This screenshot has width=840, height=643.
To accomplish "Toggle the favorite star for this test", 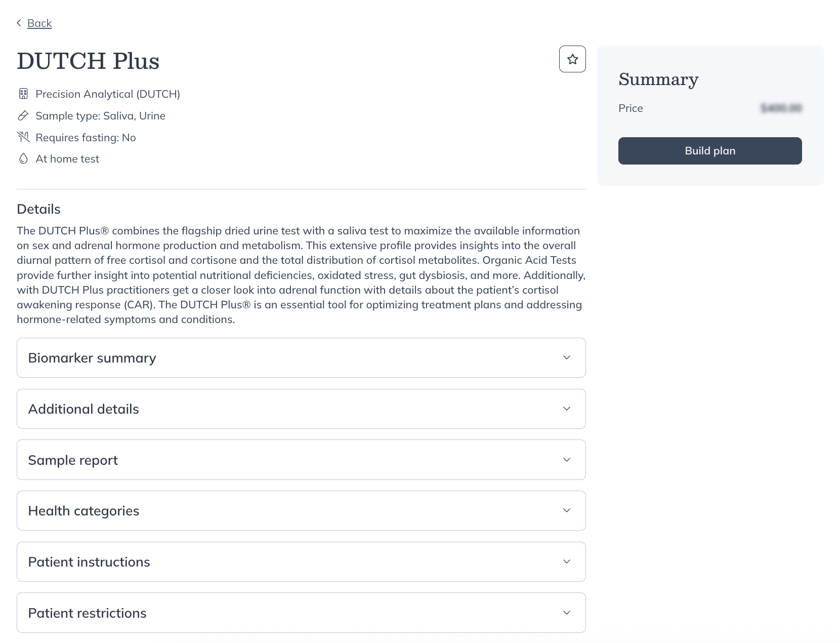I will tap(572, 59).
